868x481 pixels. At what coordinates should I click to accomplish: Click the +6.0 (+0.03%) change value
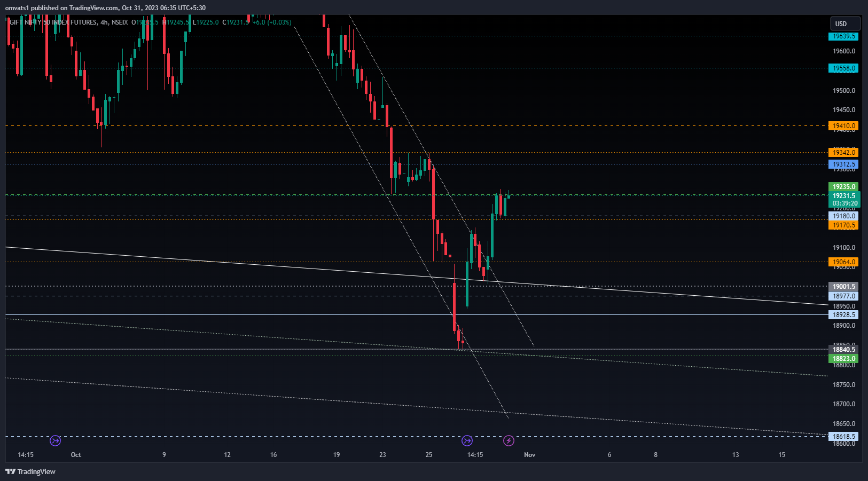click(x=272, y=22)
